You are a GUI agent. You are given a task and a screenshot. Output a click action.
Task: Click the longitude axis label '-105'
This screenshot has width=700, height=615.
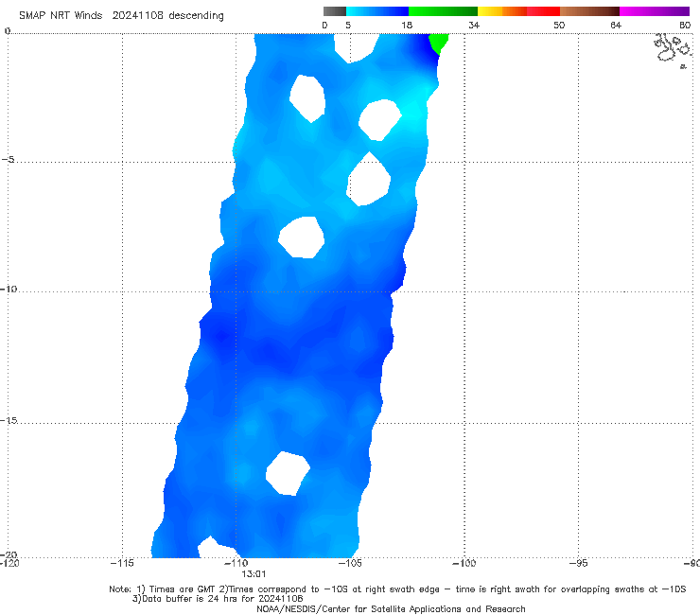pyautogui.click(x=350, y=563)
